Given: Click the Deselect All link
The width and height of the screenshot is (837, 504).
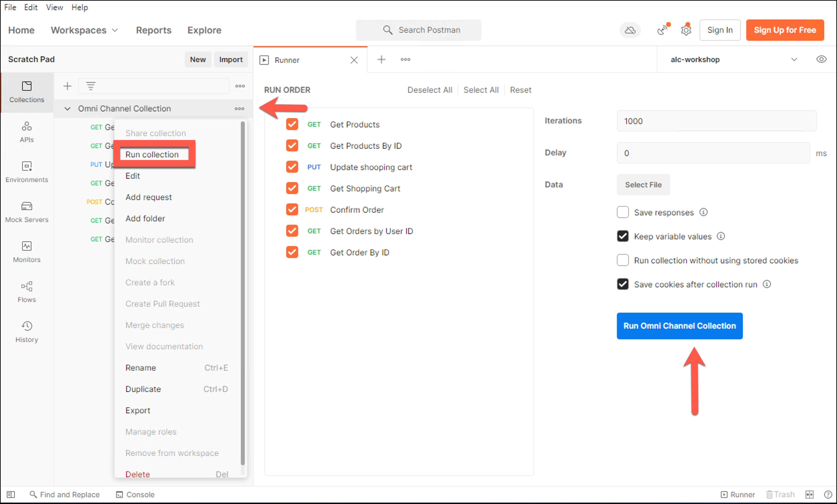Looking at the screenshot, I should click(430, 90).
